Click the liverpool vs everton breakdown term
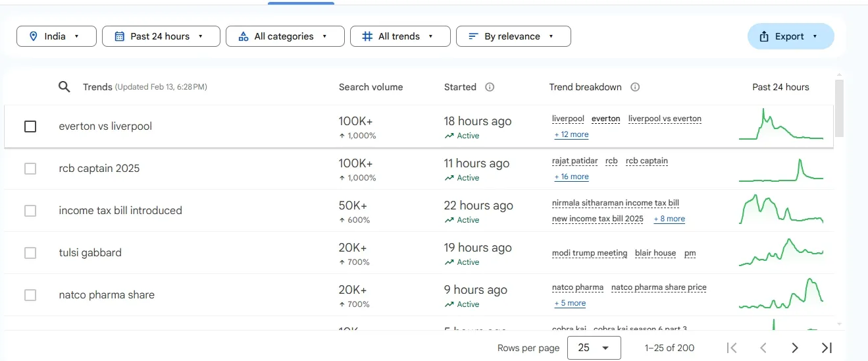This screenshot has width=868, height=361. coord(665,119)
